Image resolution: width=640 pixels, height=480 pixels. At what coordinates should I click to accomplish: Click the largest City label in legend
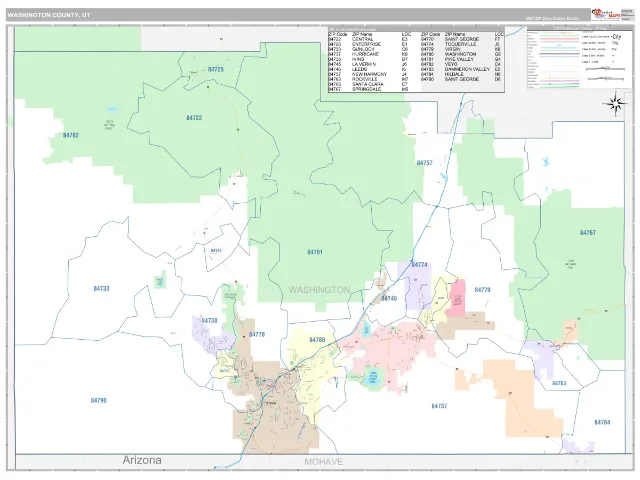[x=616, y=37]
